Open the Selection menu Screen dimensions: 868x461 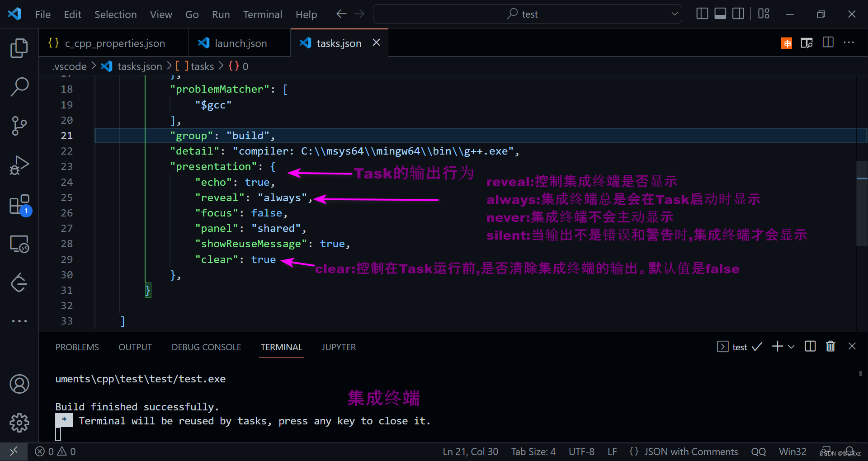click(x=115, y=14)
